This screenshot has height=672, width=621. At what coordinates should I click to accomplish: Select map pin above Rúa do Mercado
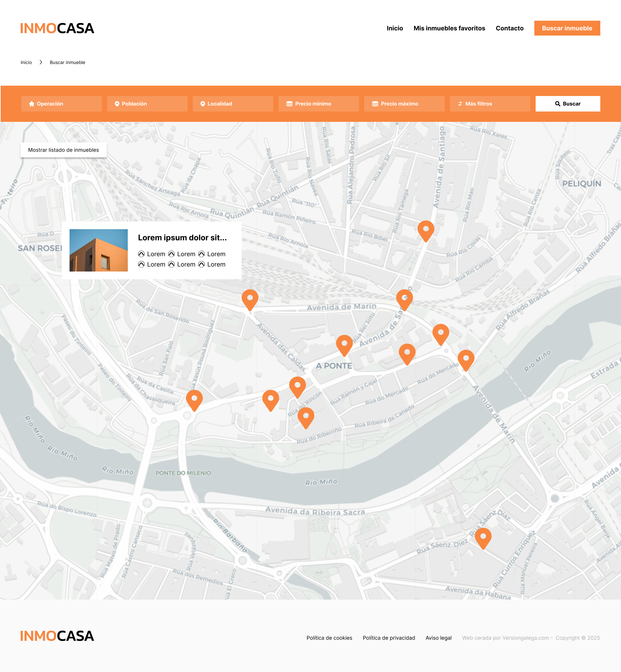click(407, 354)
